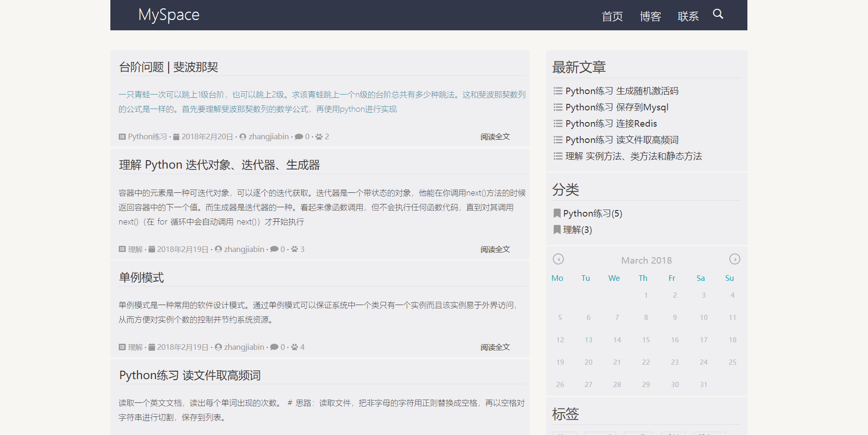This screenshot has height=435, width=868.
Task: Click list icon beside Python练习 连接Redis
Action: pyautogui.click(x=558, y=123)
